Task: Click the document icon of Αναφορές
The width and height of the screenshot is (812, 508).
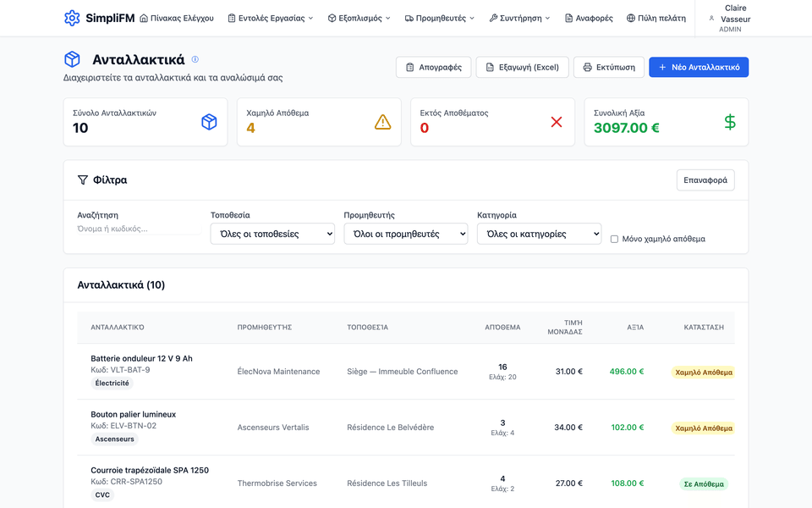Action: pyautogui.click(x=568, y=18)
